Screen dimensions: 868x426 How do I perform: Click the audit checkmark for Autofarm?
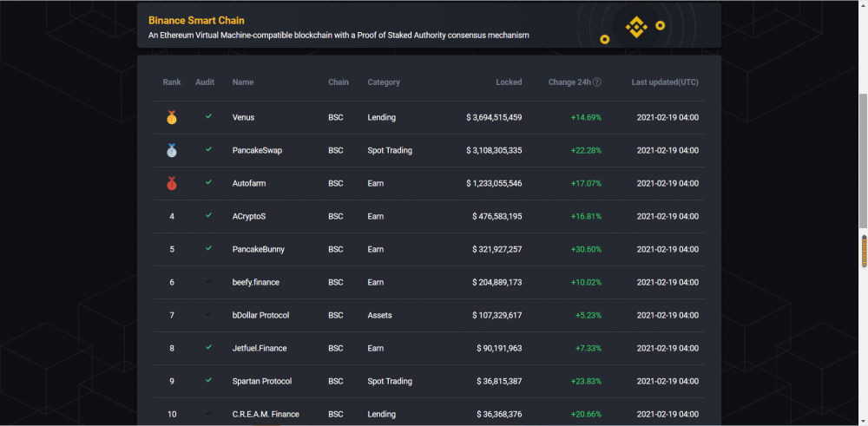pyautogui.click(x=208, y=182)
